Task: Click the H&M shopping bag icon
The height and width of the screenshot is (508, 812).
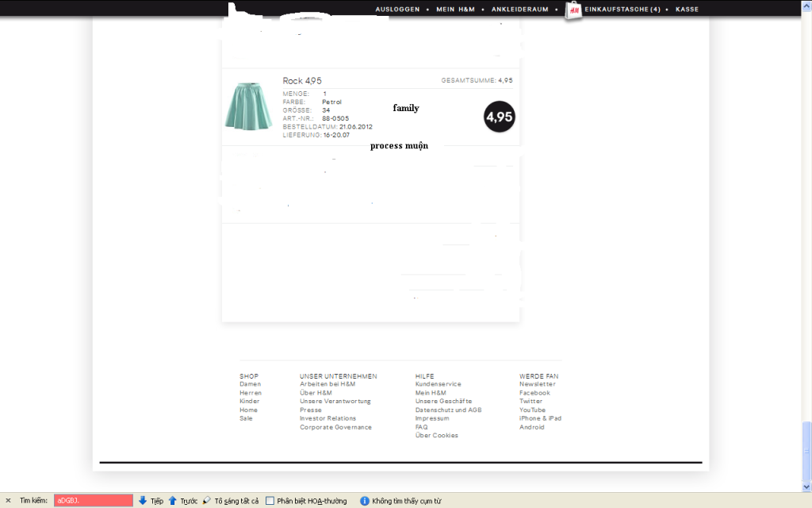Action: point(573,10)
